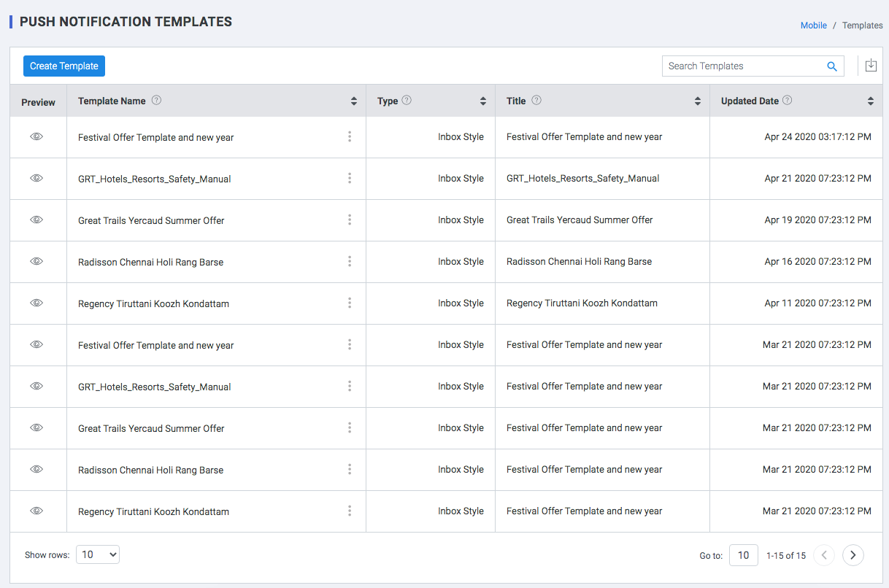Sort the table by Type arrows
This screenshot has height=588, width=889.
click(483, 101)
